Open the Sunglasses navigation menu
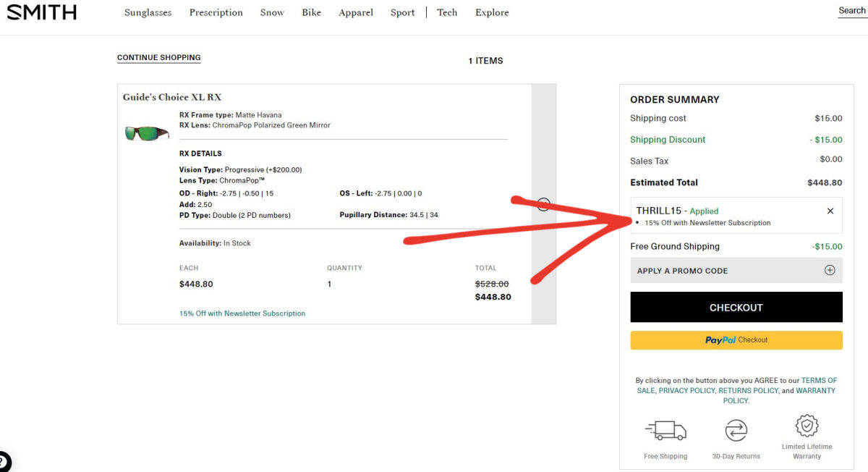Viewport: 868px width, 472px height. (x=148, y=12)
